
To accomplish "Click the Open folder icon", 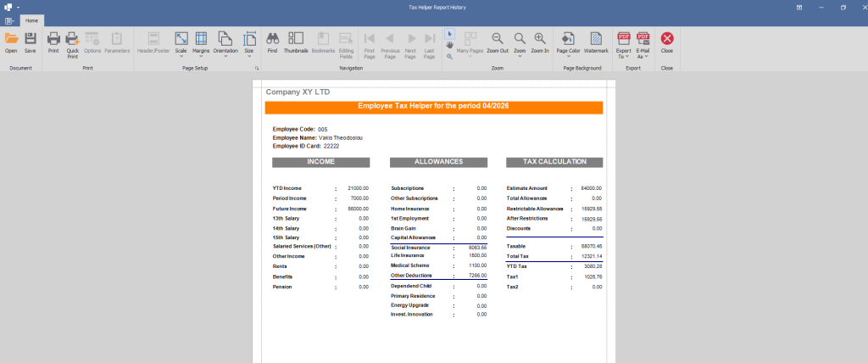I will (x=11, y=39).
